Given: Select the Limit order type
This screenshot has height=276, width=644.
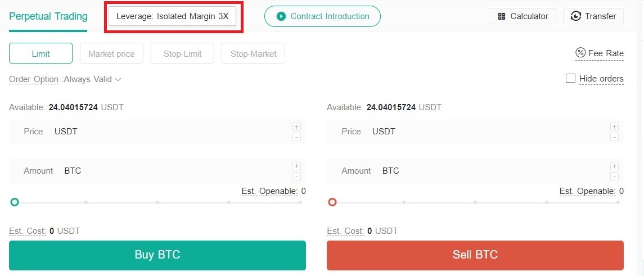Looking at the screenshot, I should point(40,53).
